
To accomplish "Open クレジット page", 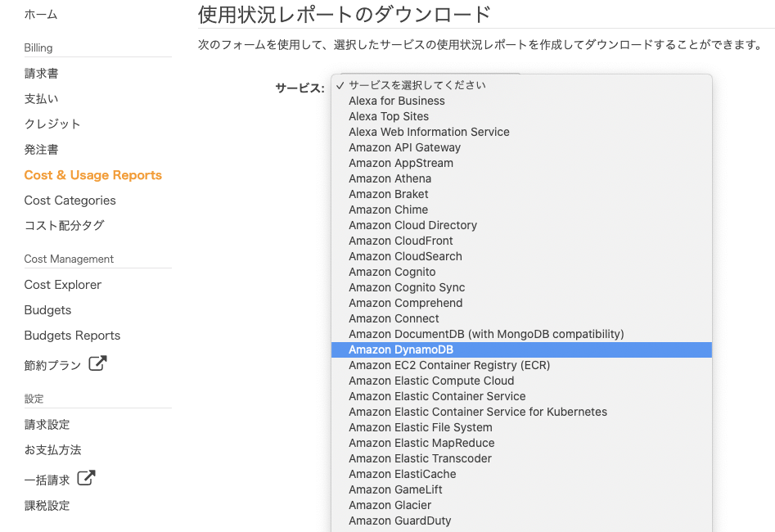I will [x=52, y=124].
